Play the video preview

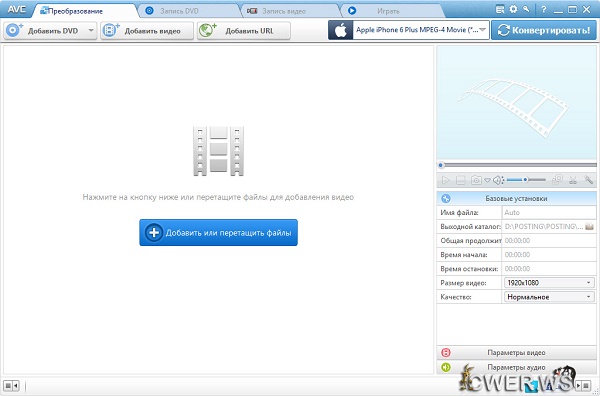point(445,180)
